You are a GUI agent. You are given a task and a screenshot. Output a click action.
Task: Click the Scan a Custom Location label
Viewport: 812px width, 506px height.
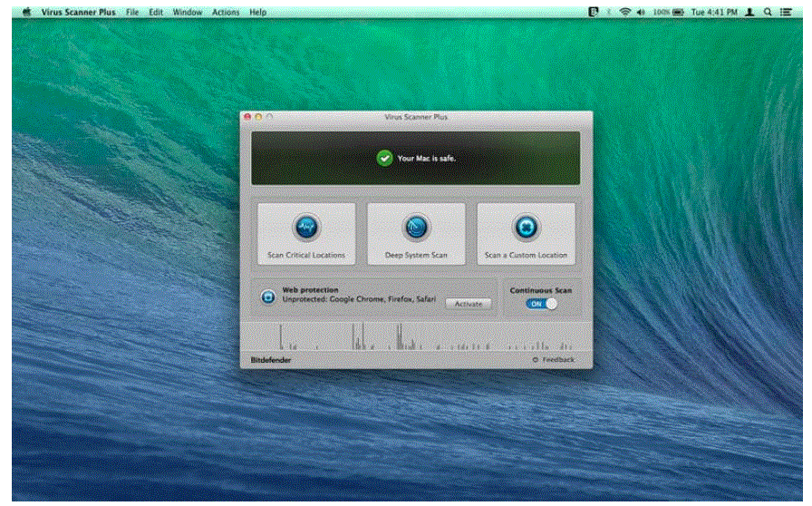(527, 255)
